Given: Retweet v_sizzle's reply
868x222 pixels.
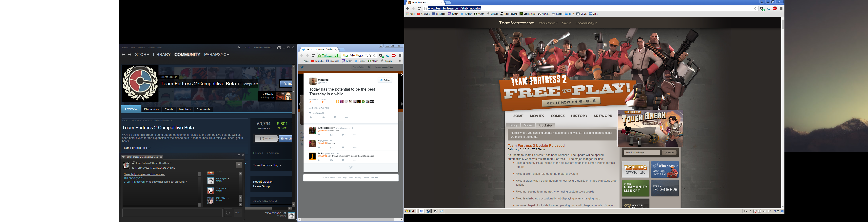Looking at the screenshot, I should point(331,148).
